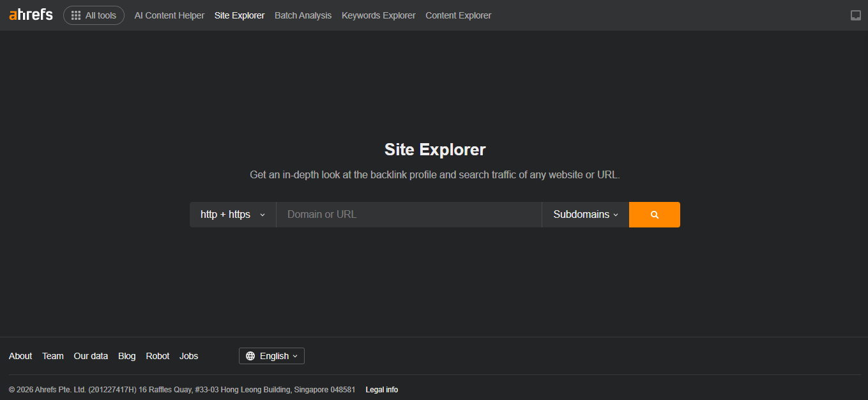Click the inbox icon in top right

click(856, 15)
